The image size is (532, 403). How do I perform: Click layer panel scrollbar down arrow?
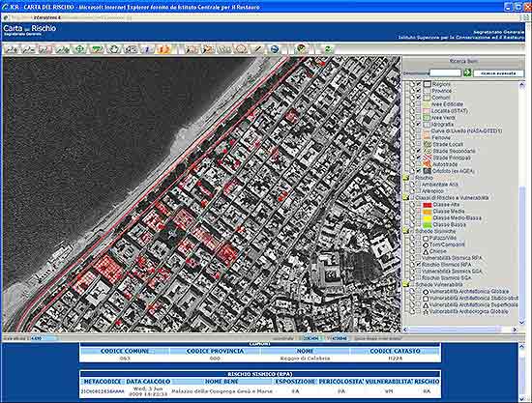(521, 323)
